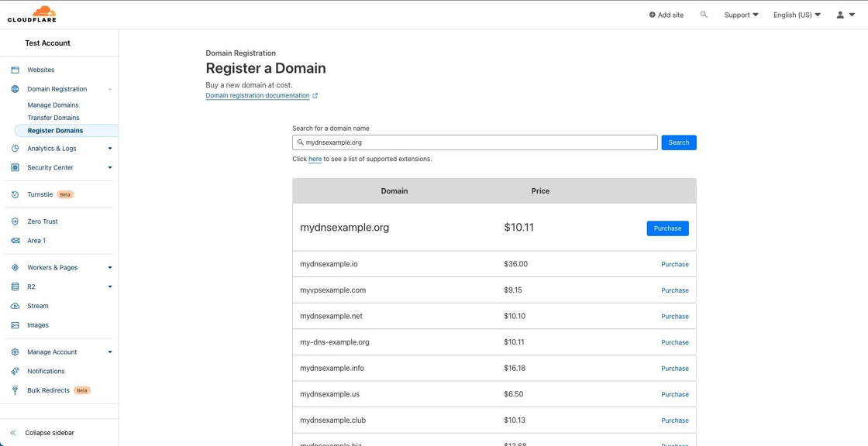Click the $16.18 price cell
This screenshot has width=868, height=446.
(x=515, y=369)
